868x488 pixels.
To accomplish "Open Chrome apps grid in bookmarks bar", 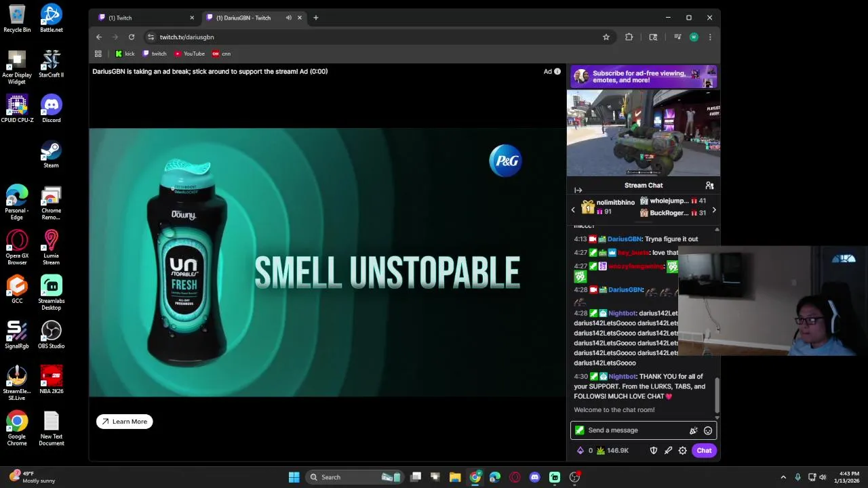I will [98, 54].
